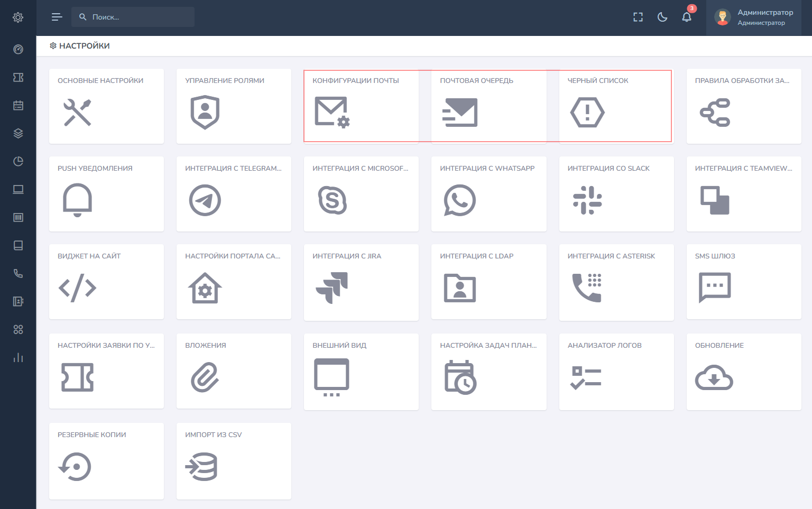Click the Поиск search input field
812x509 pixels.
[x=139, y=17]
